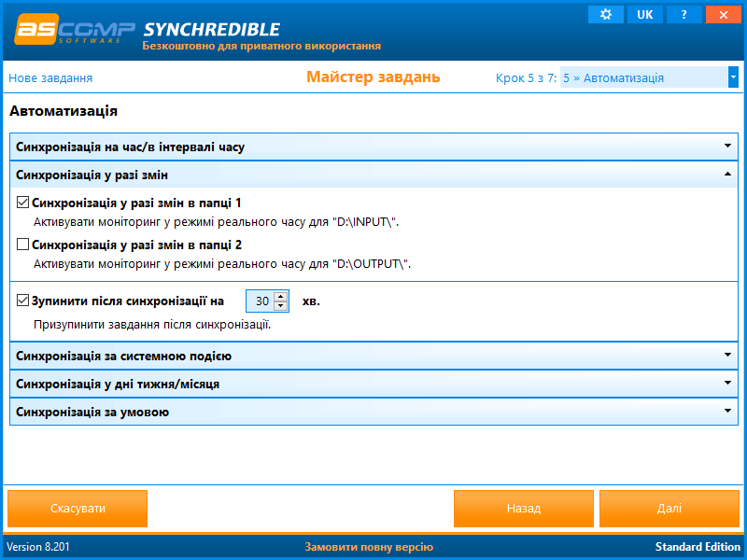Image resolution: width=747 pixels, height=560 pixels.
Task: Click the 'Автоматизація' page heading
Action: coord(63,111)
